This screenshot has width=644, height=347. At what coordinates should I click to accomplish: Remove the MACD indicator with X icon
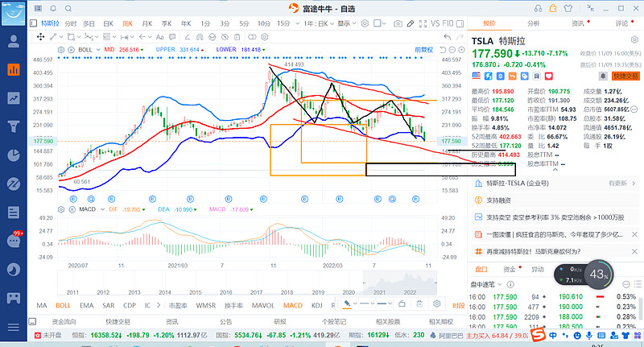pos(71,209)
